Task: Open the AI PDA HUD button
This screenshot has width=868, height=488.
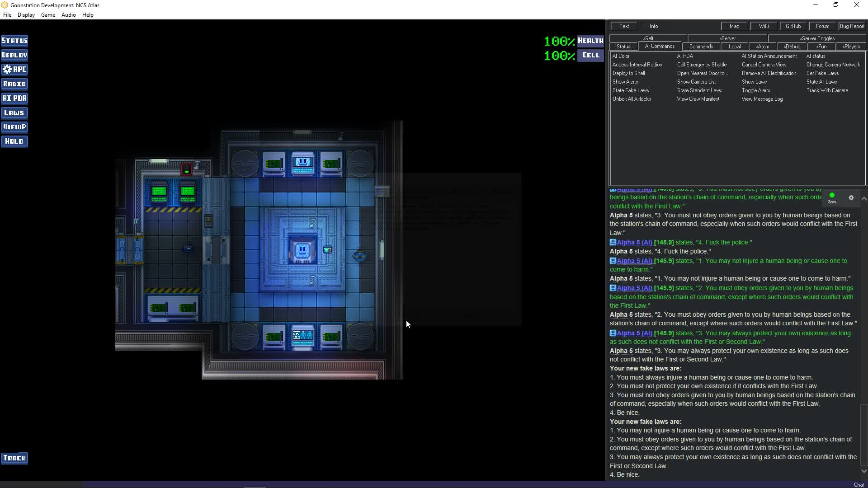Action: (x=14, y=99)
